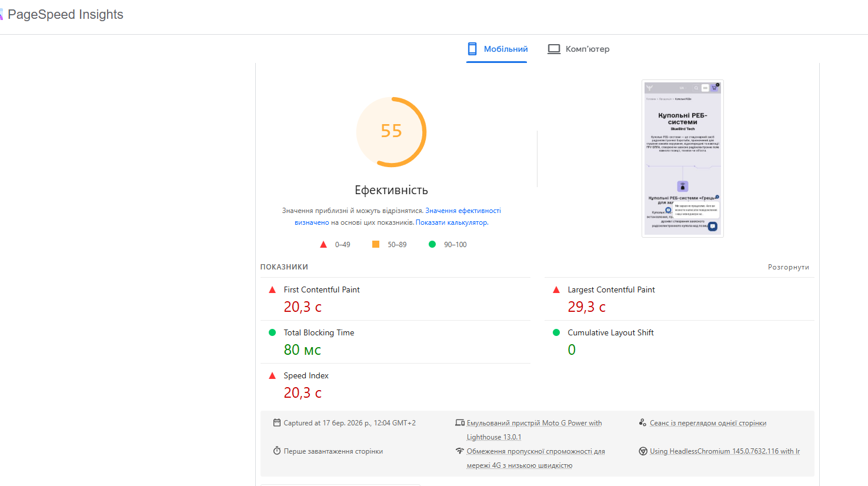
Task: Click the red triangle beside Largest Contentful Paint
Action: (x=556, y=289)
